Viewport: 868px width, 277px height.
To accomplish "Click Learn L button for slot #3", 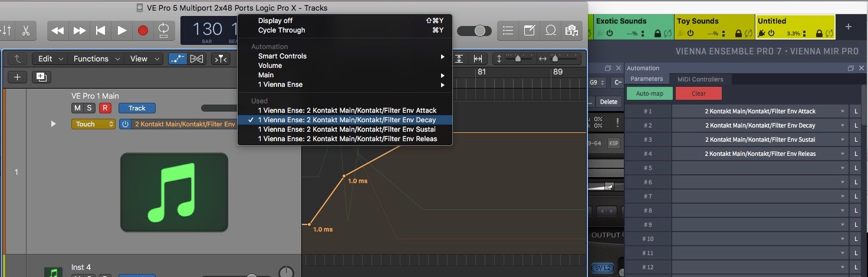I will (856, 139).
